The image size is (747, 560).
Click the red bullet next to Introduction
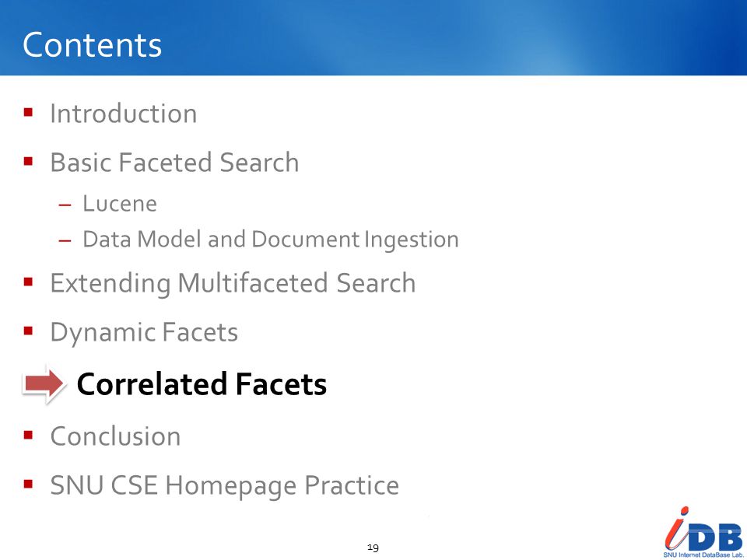coord(28,113)
